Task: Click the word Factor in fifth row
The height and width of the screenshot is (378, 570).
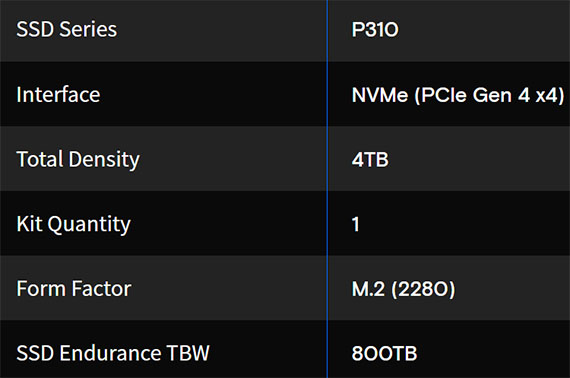Action: tap(101, 289)
